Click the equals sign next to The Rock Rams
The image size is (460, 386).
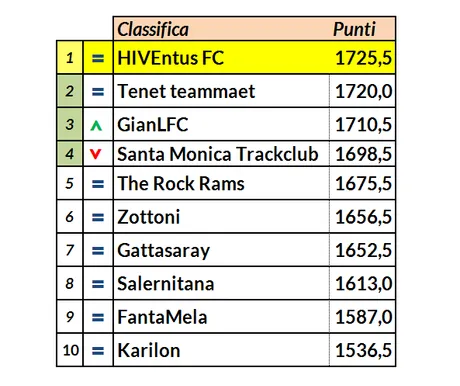[x=98, y=184]
